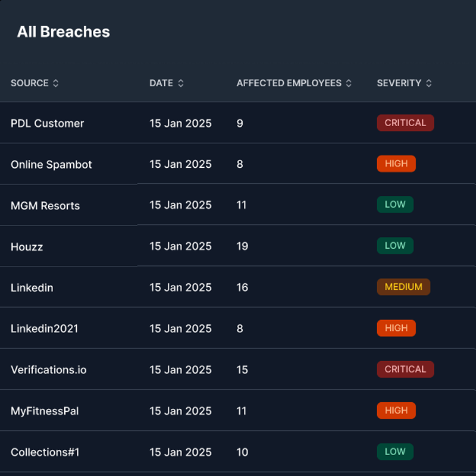Click the sort icon beside Source column

coord(56,83)
